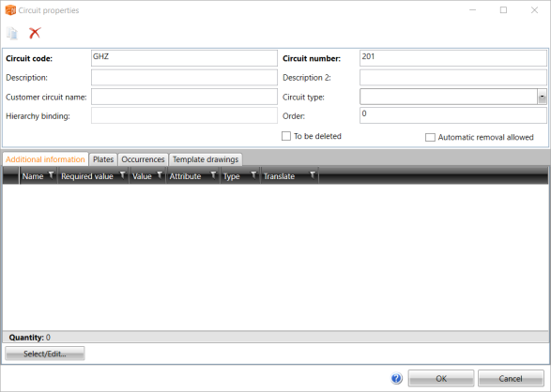The image size is (551, 392).
Task: Focus the Customer circuit name field
Action: click(184, 97)
